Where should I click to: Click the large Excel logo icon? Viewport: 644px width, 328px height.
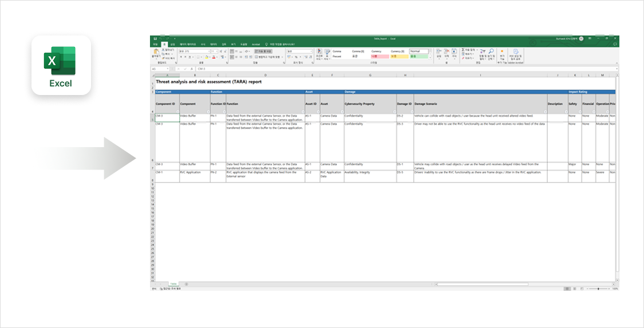(x=61, y=61)
